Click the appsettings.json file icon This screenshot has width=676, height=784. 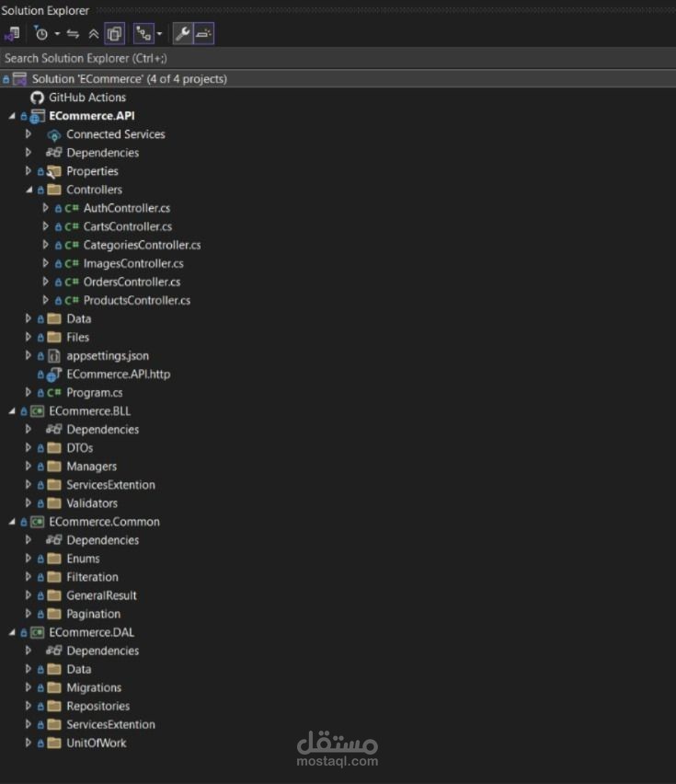click(x=54, y=356)
